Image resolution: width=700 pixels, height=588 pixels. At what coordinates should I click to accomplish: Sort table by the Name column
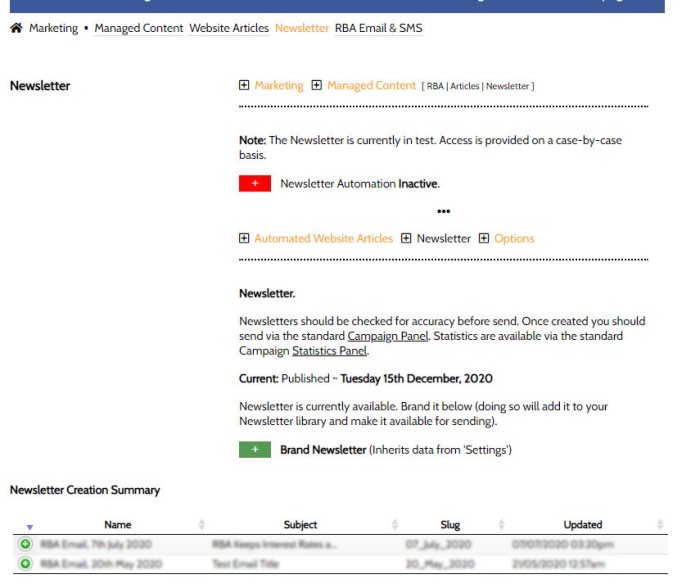[x=116, y=524]
